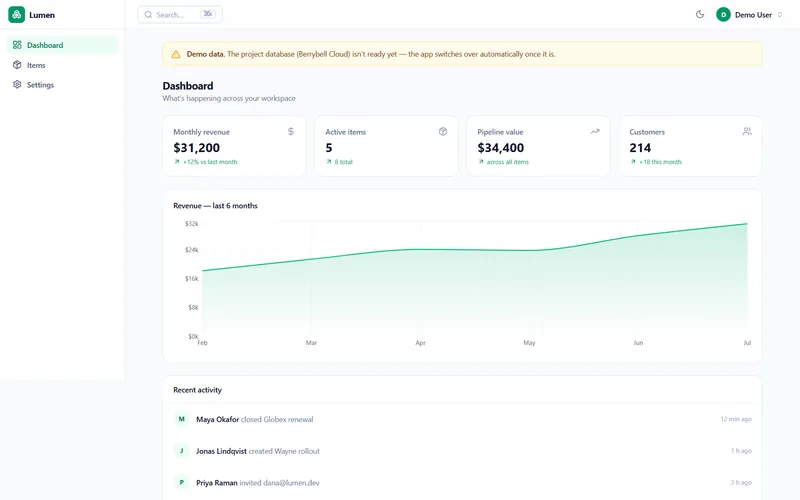The image size is (800, 500).
Task: Click the warning triangle icon in demo banner
Action: click(176, 54)
